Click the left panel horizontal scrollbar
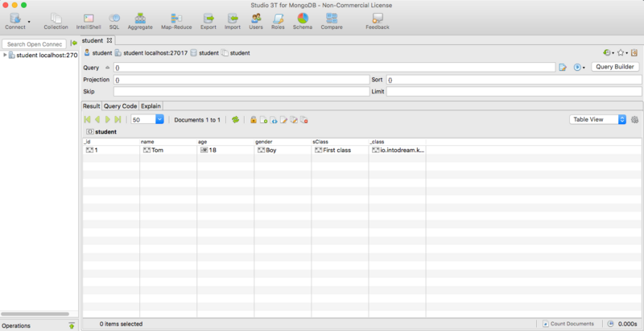This screenshot has width=644, height=331. pyautogui.click(x=35, y=314)
